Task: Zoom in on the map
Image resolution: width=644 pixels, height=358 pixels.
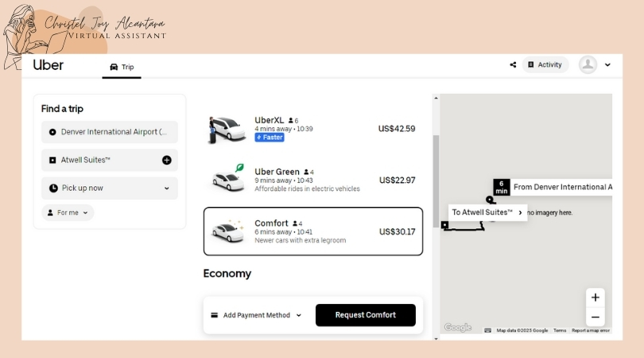Action: tap(595, 298)
